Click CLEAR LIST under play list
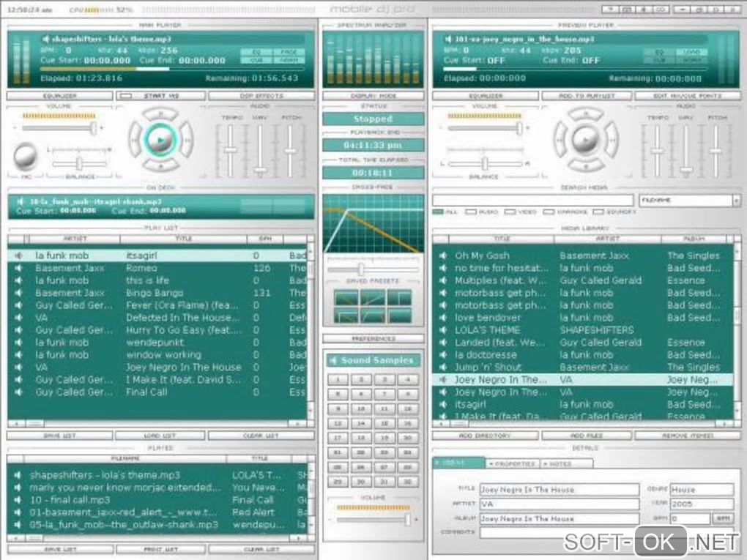 261,436
